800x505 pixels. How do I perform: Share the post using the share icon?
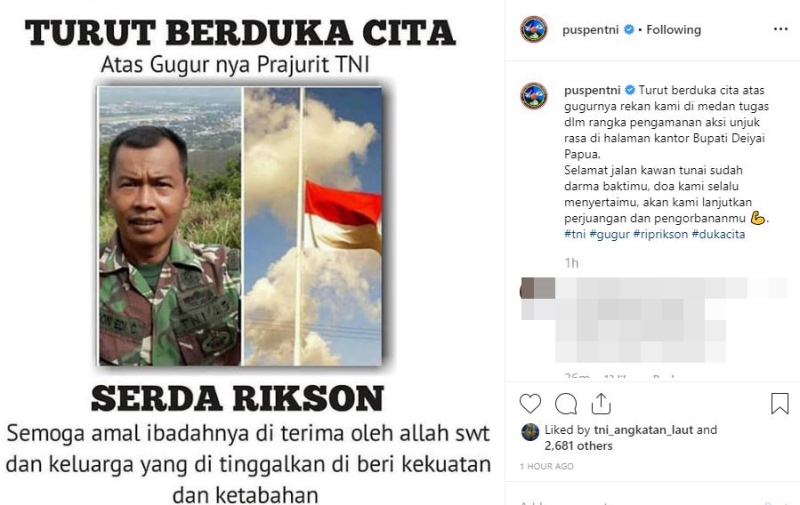tap(601, 403)
